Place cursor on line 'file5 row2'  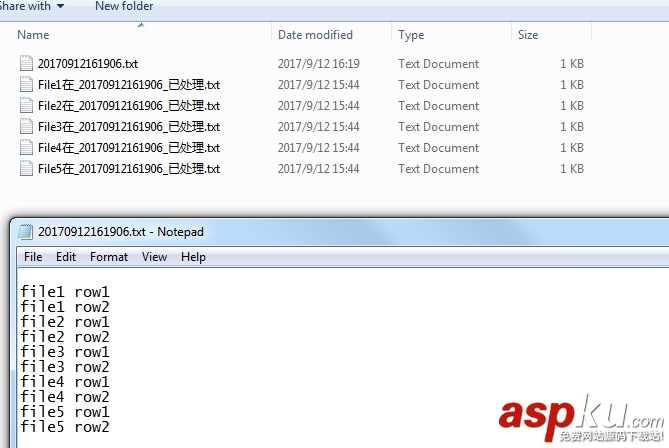click(x=65, y=427)
